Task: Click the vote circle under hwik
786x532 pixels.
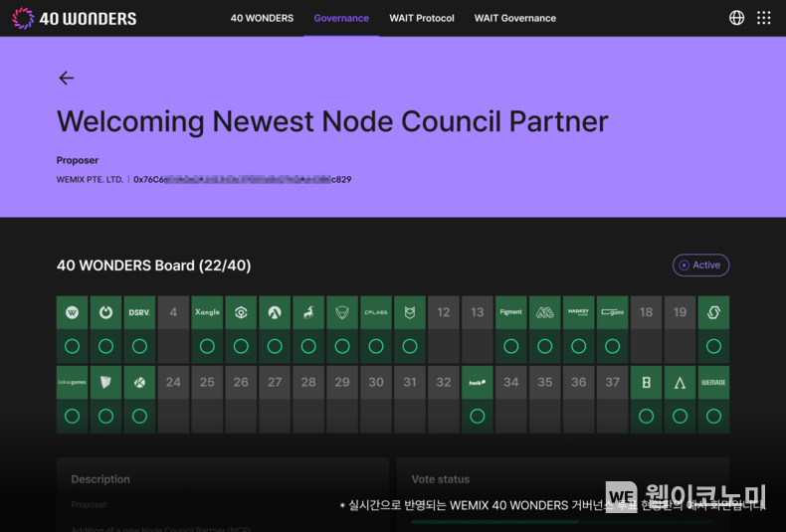Action: [478, 416]
